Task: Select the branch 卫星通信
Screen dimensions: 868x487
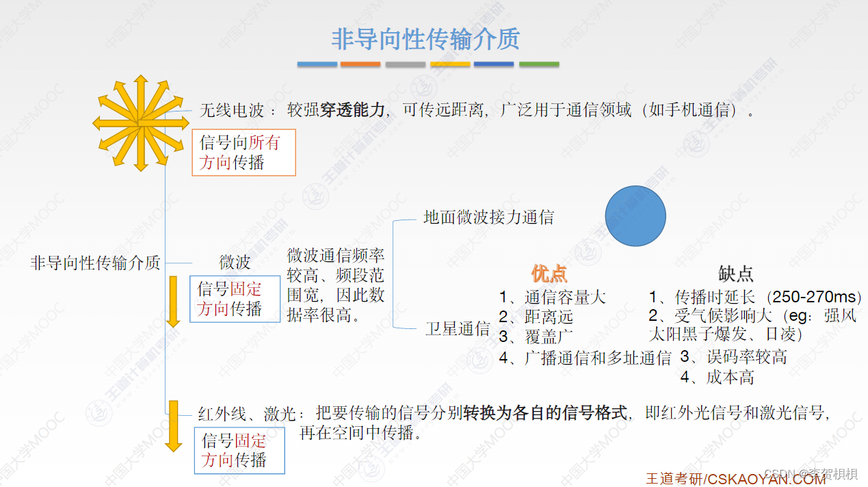Action: pyautogui.click(x=458, y=328)
